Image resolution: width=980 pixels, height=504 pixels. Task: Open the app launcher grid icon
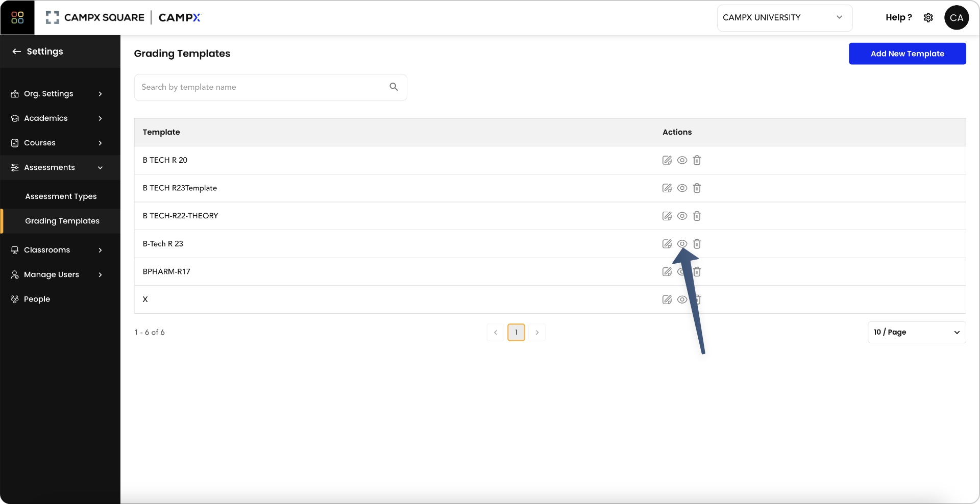(17, 18)
